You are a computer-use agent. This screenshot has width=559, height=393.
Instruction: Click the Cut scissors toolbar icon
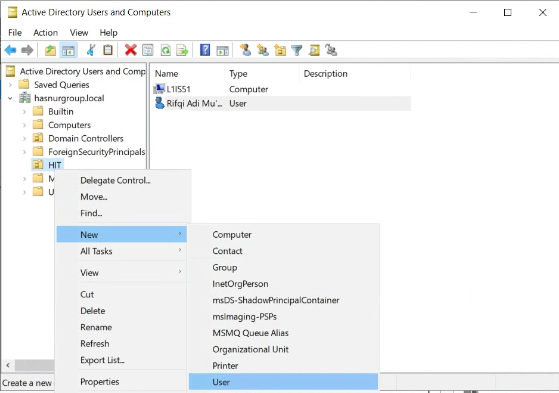coord(91,50)
